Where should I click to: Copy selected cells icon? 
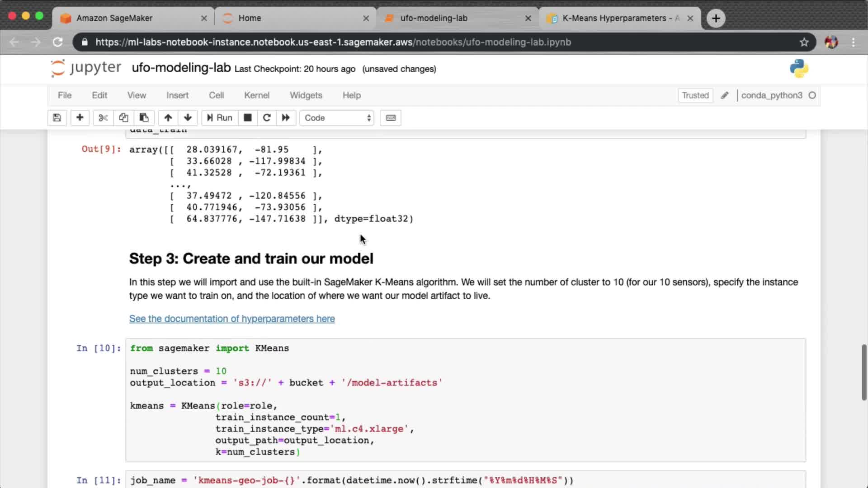[x=123, y=118]
